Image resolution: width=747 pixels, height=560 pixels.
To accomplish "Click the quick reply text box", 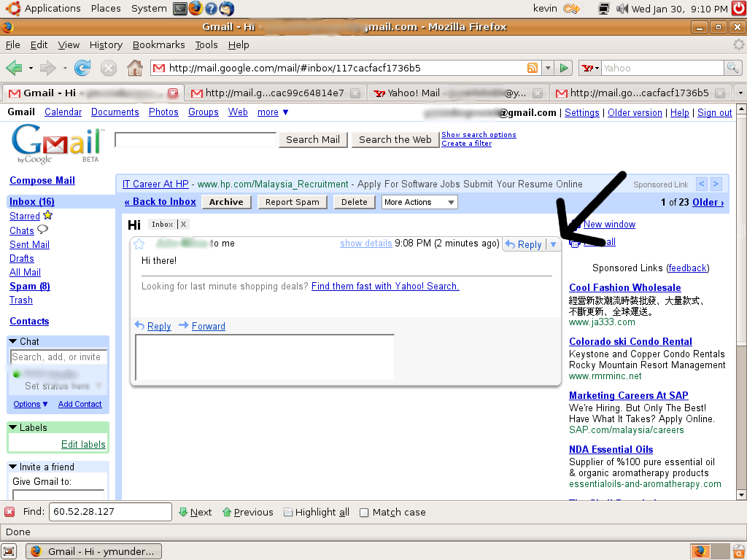I will click(265, 357).
